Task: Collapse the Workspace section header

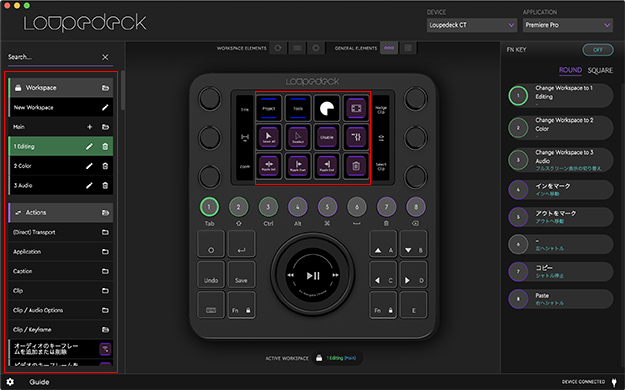Action: tap(61, 88)
